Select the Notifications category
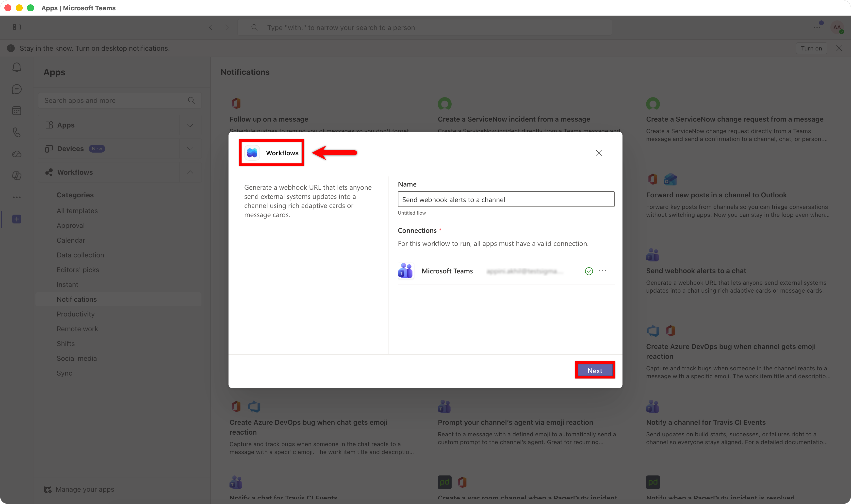Image resolution: width=851 pixels, height=504 pixels. [x=118, y=299]
